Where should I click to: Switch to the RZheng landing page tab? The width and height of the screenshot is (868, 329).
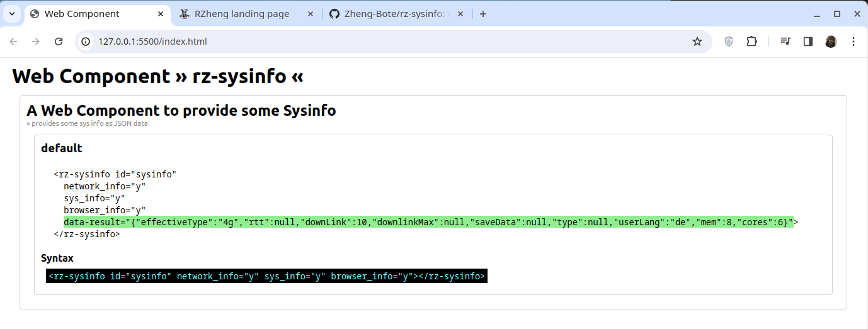[x=247, y=14]
